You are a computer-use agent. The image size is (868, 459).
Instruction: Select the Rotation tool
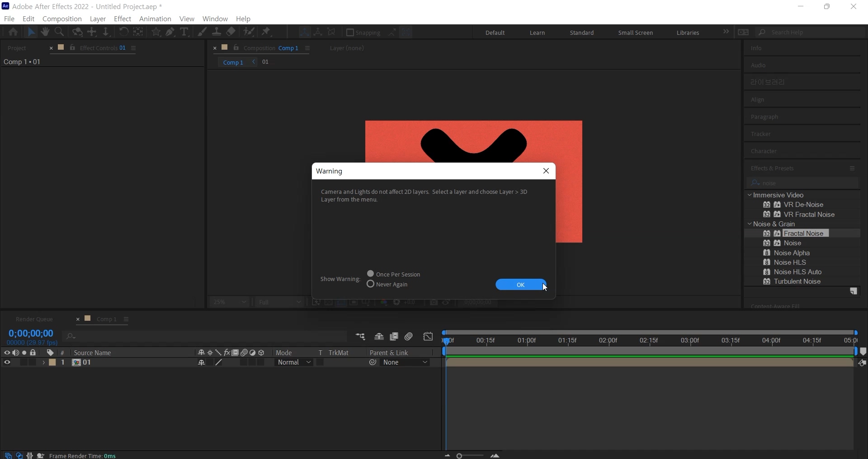click(123, 32)
